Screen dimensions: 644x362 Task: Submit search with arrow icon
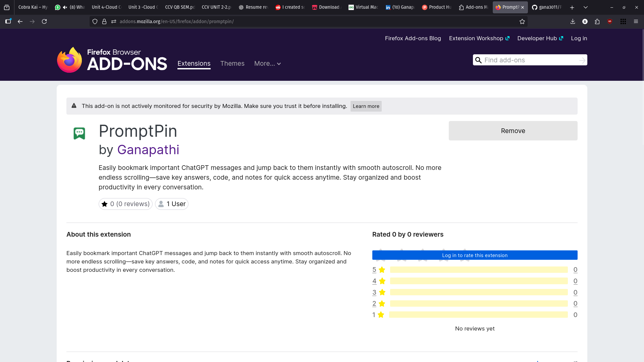(582, 60)
